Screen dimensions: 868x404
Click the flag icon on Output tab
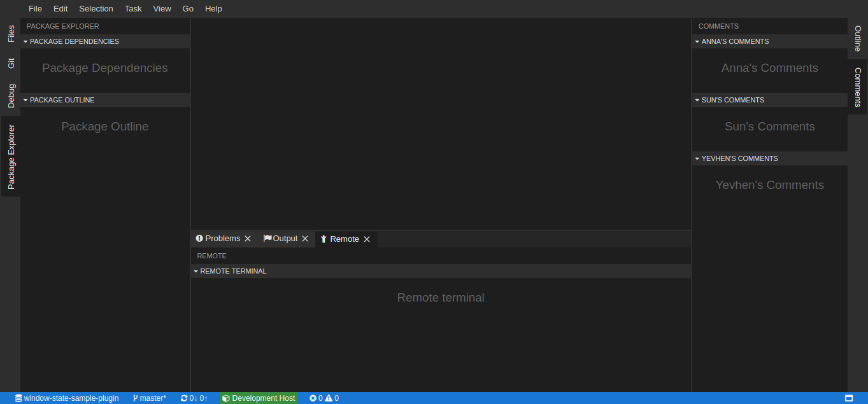[268, 238]
